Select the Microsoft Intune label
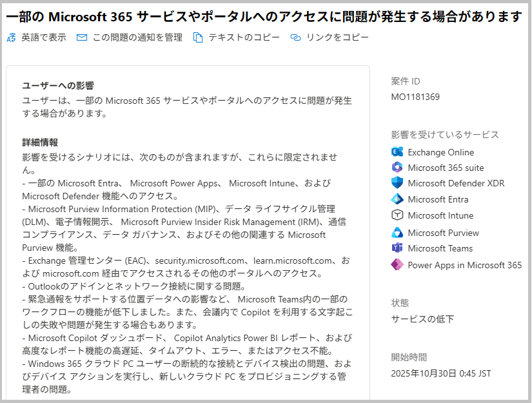This screenshot has height=403, width=532. (440, 215)
